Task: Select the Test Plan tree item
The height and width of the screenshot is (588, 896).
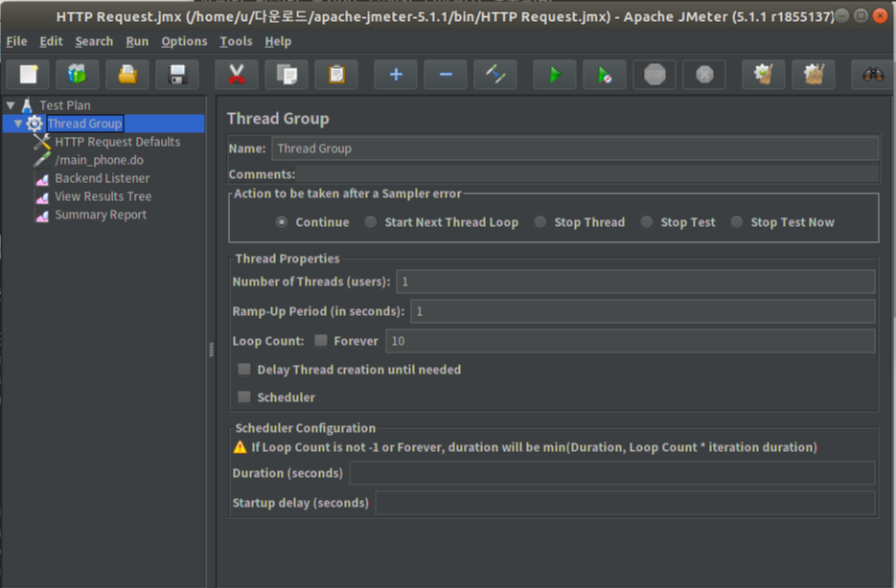Action: [65, 105]
